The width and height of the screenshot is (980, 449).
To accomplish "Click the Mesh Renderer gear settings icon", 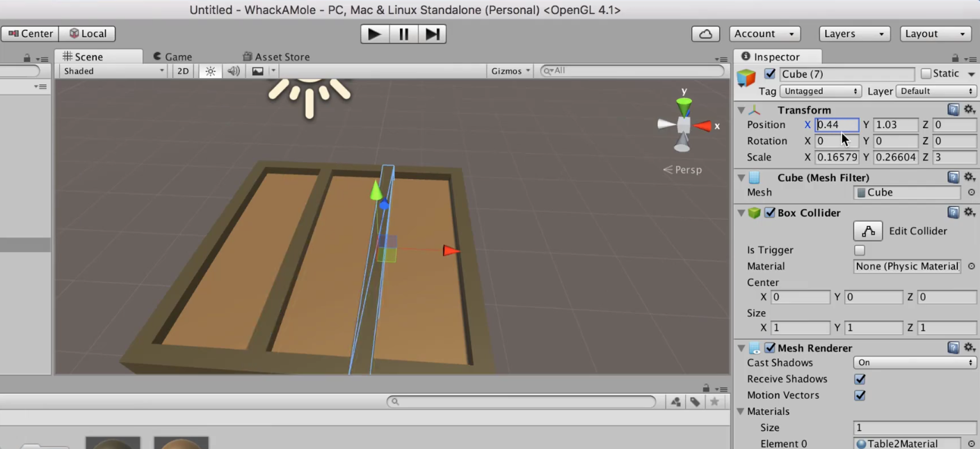I will [970, 347].
